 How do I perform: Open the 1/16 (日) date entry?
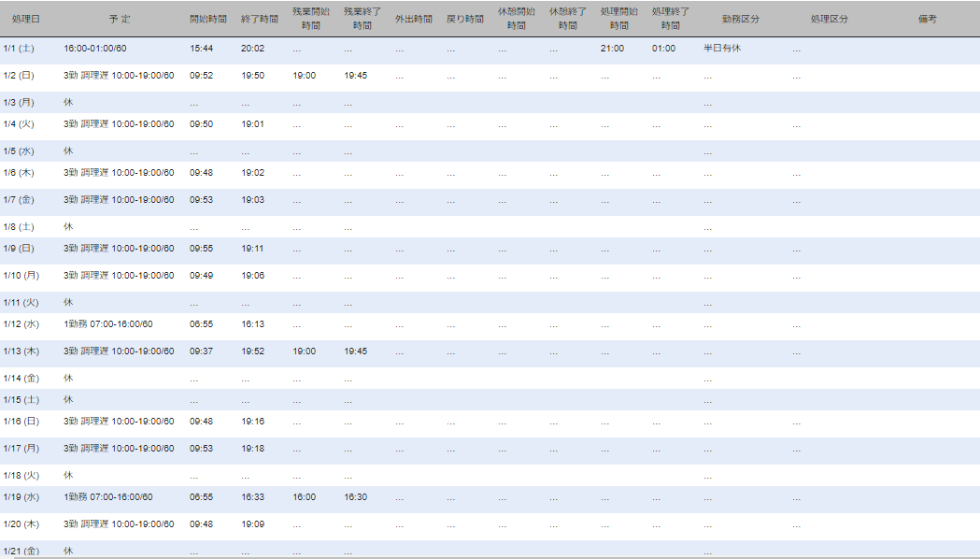[x=19, y=422]
